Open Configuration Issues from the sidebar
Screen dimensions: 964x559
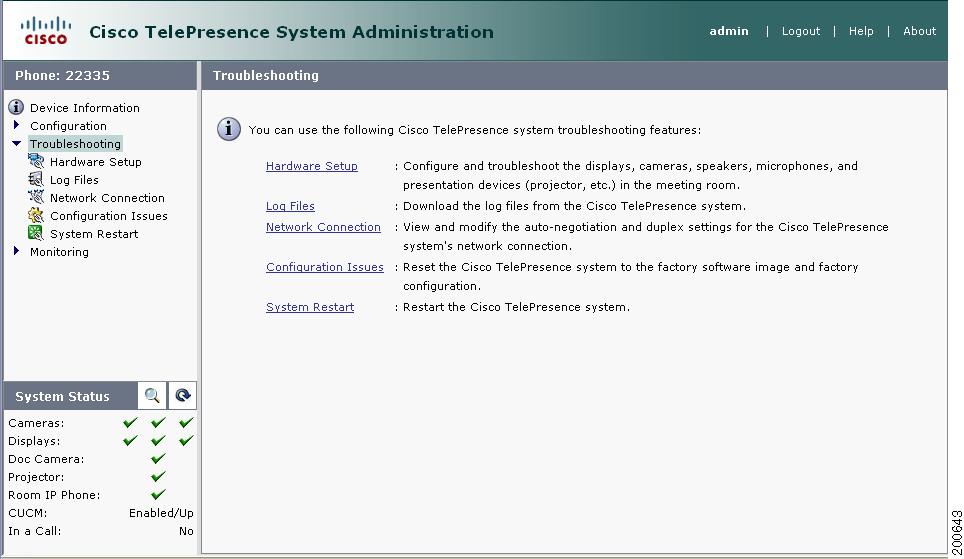[x=109, y=216]
